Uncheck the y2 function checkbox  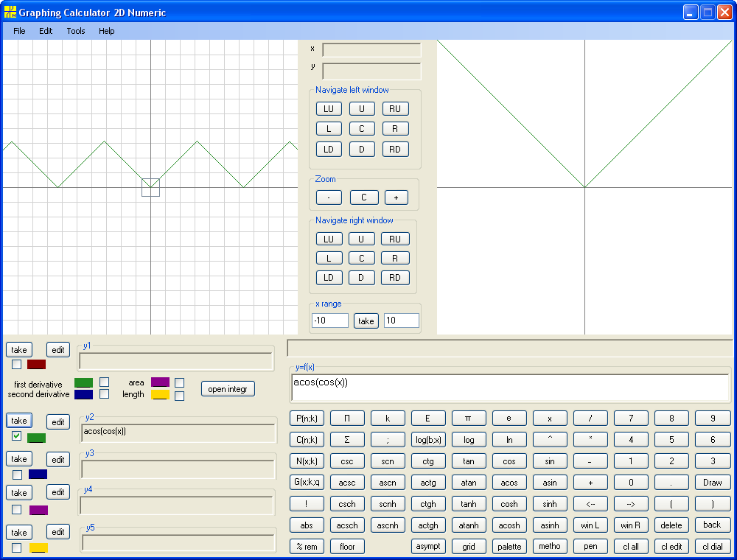(x=16, y=436)
